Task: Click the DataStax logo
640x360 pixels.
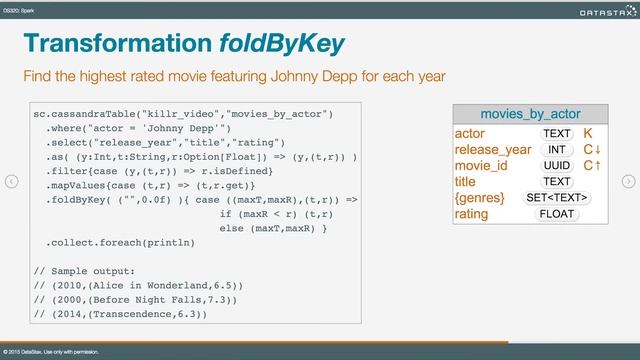Action: 608,11
